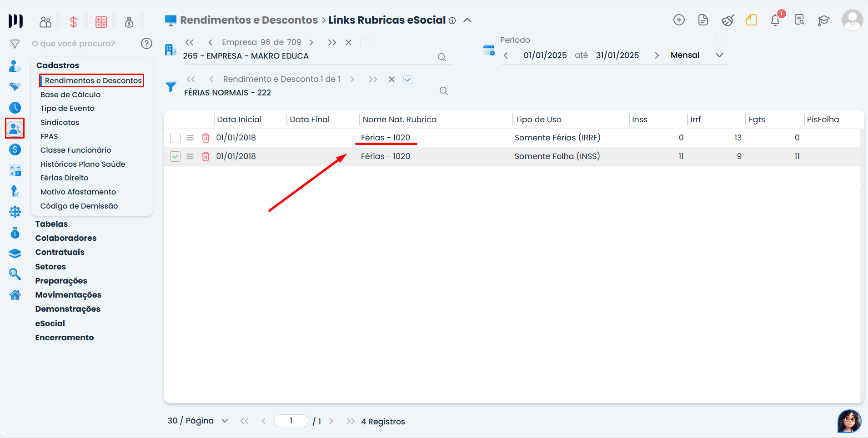Image resolution: width=868 pixels, height=438 pixels.
Task: Open the help question mark icon
Action: 146,44
